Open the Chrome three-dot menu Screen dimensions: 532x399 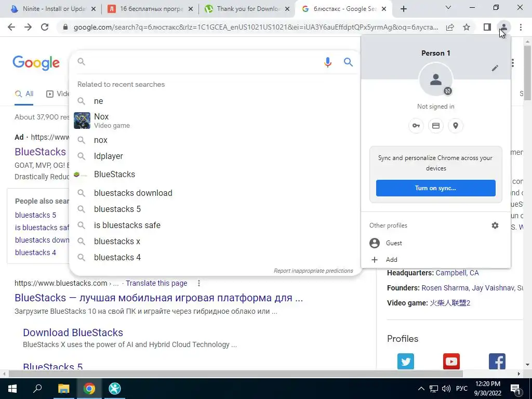[521, 27]
